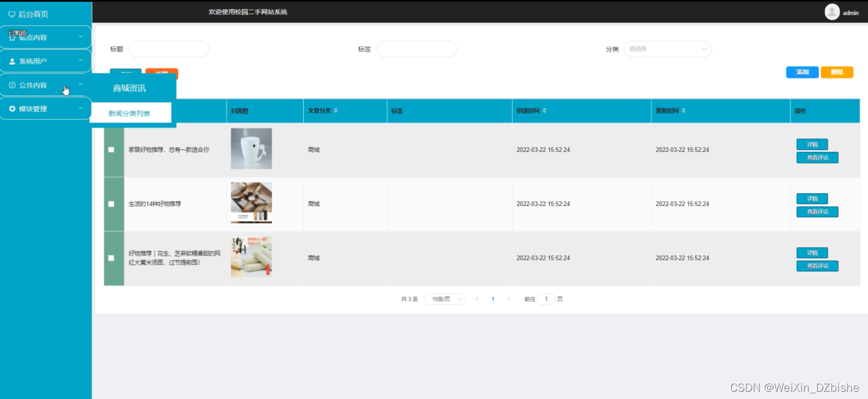This screenshot has height=399, width=868.
Task: Click the 生活的14种好物推荐 cover thumbnail
Action: click(x=251, y=203)
